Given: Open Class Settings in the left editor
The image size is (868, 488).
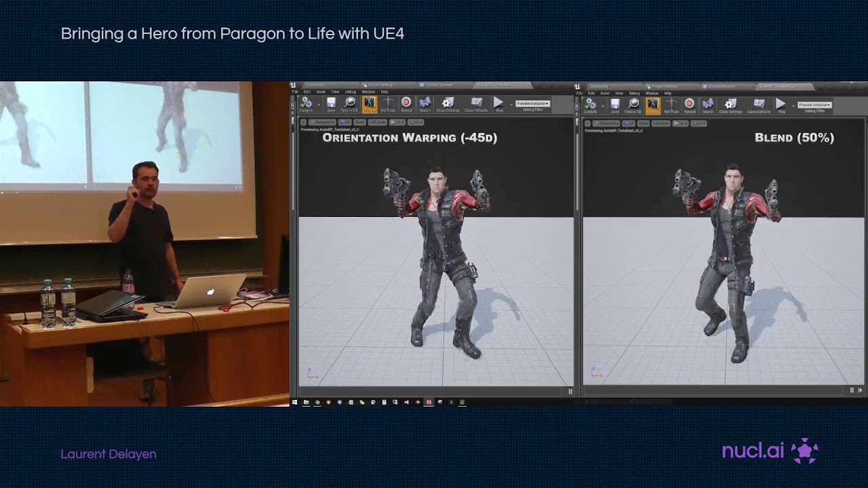Looking at the screenshot, I should pyautogui.click(x=448, y=104).
